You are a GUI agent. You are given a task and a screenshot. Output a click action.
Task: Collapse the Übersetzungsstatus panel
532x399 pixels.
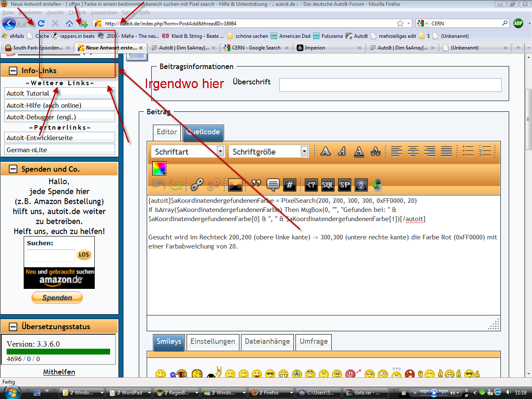tap(13, 327)
